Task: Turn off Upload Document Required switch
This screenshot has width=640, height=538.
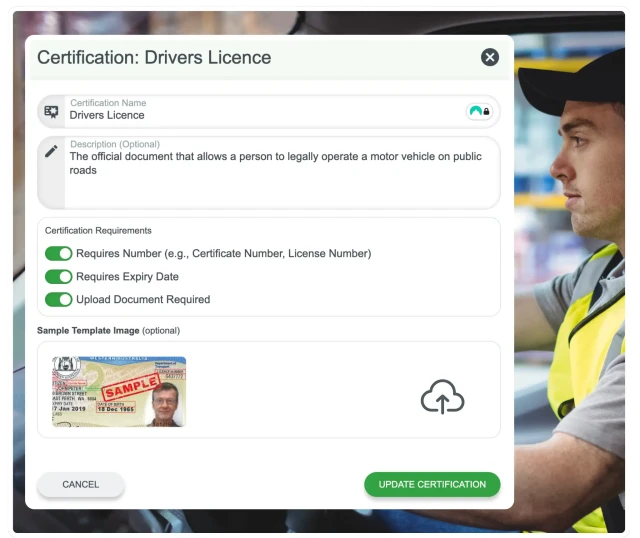Action: [59, 299]
